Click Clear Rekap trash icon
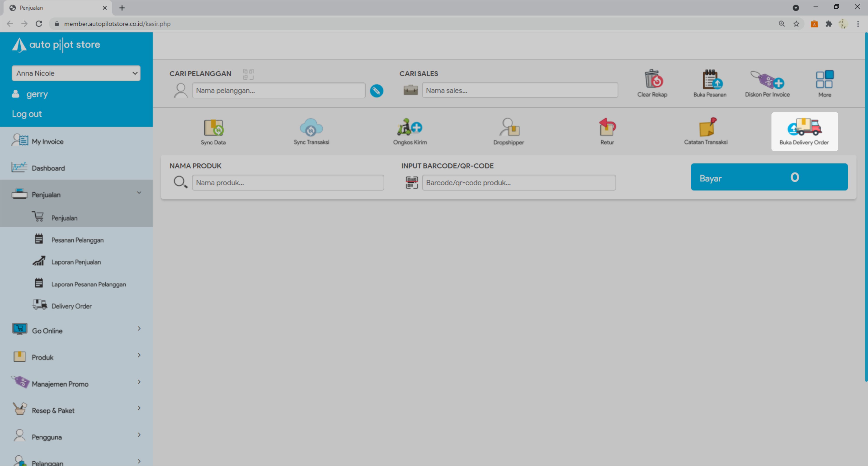 [x=652, y=80]
